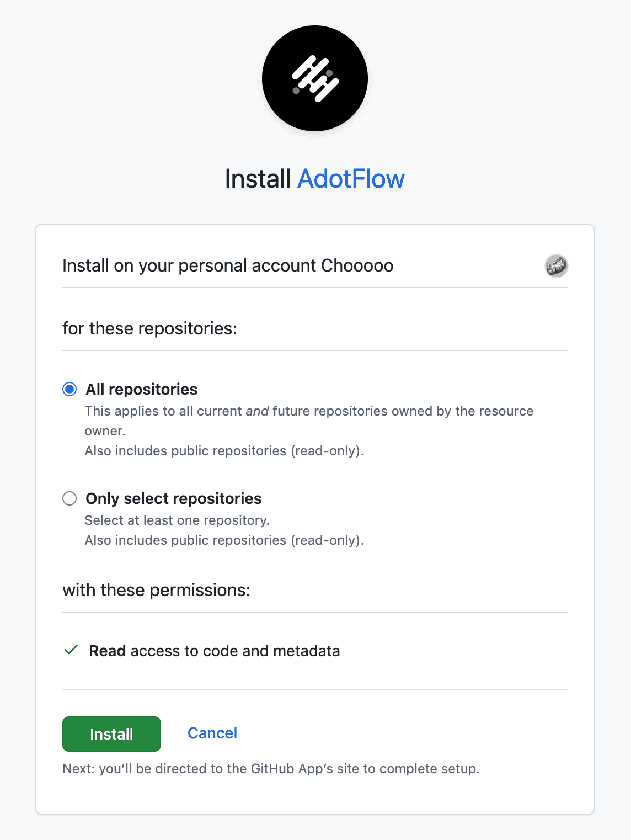The width and height of the screenshot is (631, 840).
Task: Click the 'for these repositories:' section header
Action: coord(150,328)
